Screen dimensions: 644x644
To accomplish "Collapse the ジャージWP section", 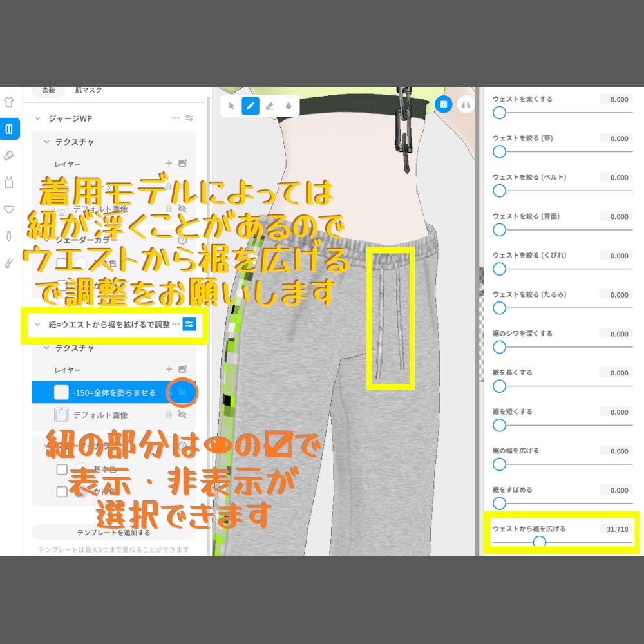I will pyautogui.click(x=38, y=118).
